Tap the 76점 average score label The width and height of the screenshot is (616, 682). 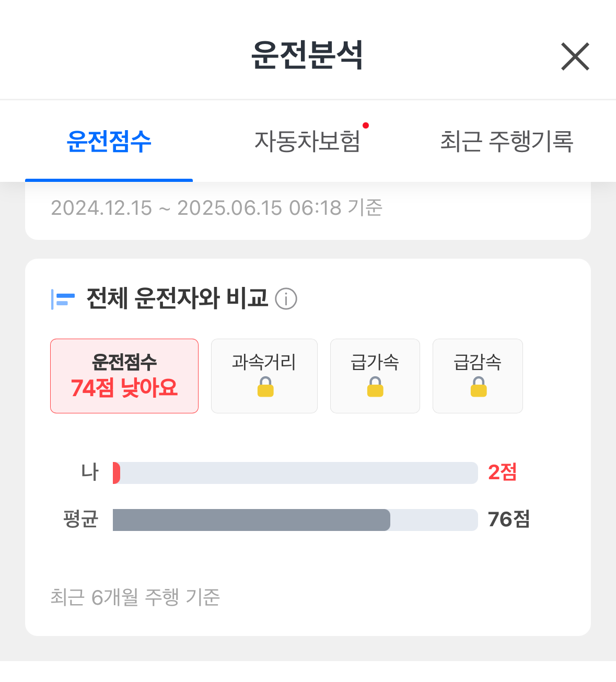pos(509,519)
